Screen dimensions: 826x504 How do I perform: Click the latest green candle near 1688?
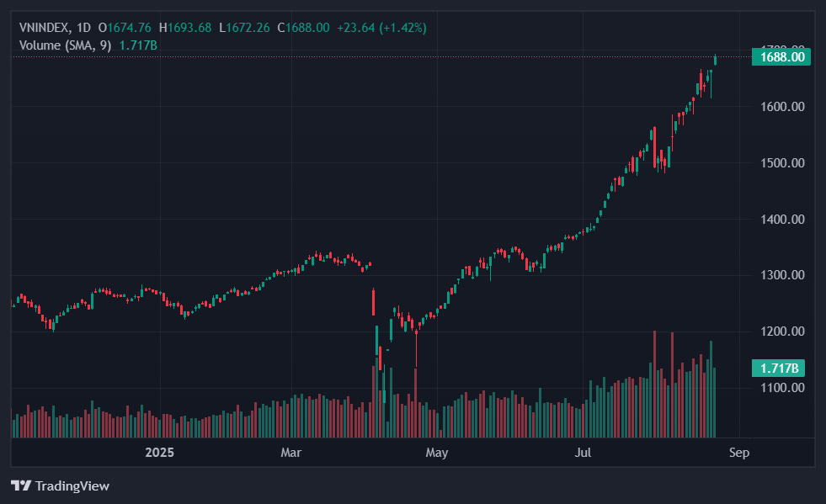(x=715, y=60)
